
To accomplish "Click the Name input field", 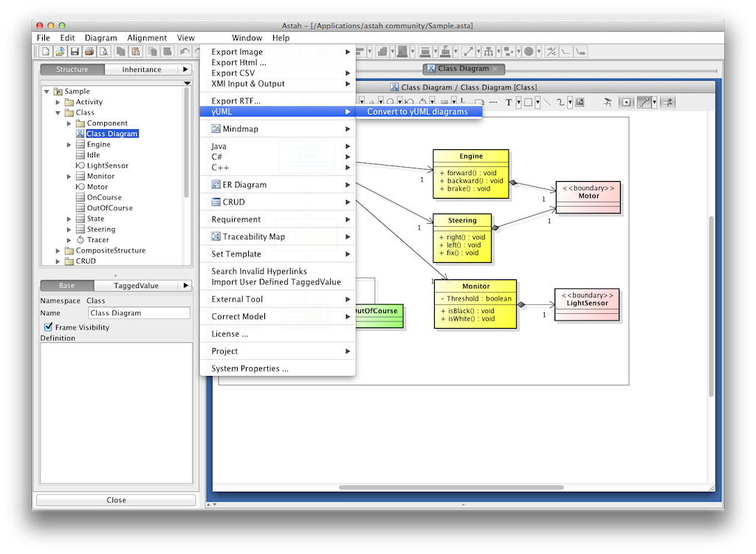I will pos(140,313).
